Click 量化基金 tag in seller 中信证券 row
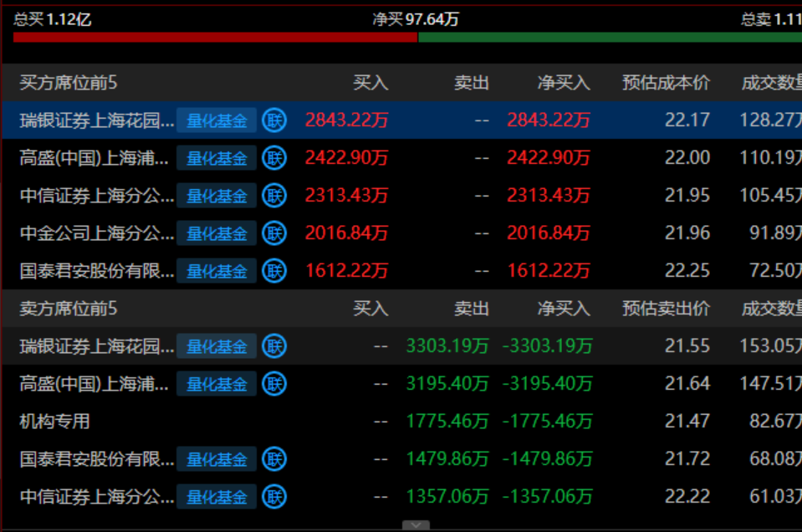 (x=217, y=497)
